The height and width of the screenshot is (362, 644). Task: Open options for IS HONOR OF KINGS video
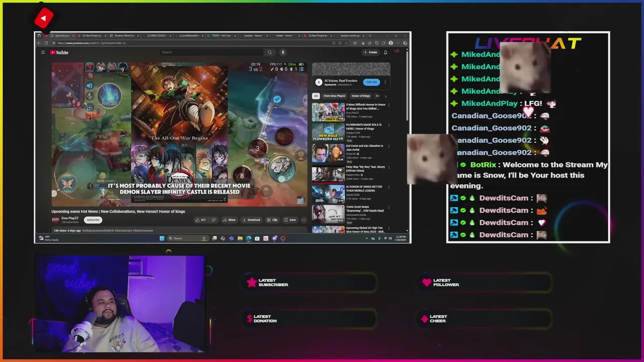pos(389,187)
